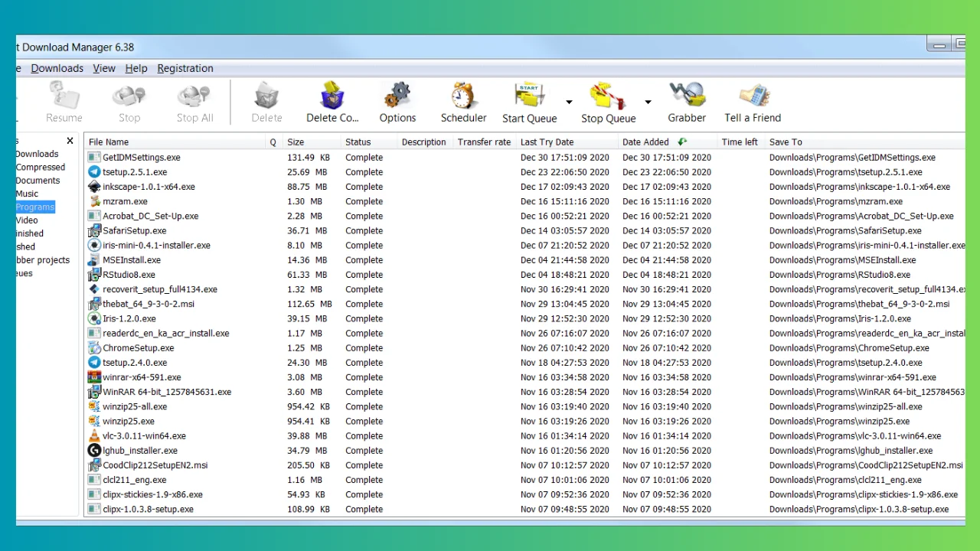
Task: Click the Q column header
Action: point(273,142)
